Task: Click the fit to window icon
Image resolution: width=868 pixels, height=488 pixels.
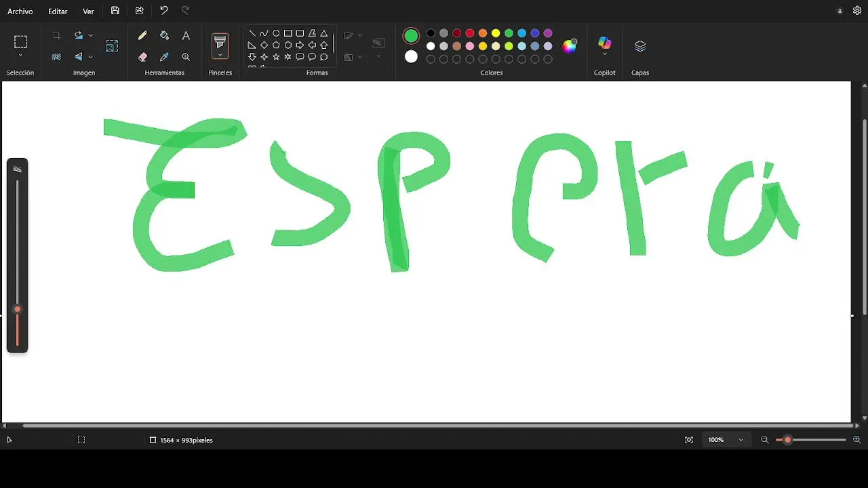Action: (689, 440)
